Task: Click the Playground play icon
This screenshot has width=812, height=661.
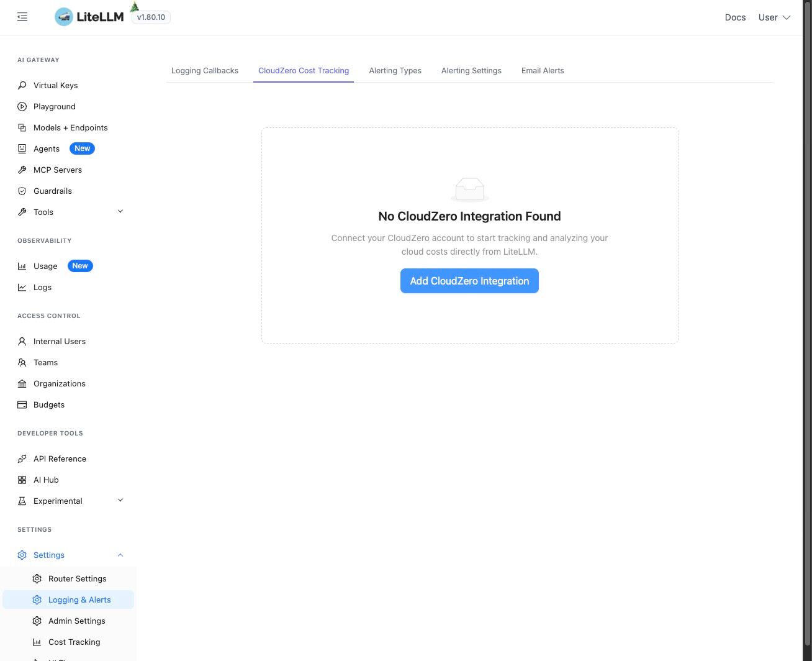Action: 22,106
